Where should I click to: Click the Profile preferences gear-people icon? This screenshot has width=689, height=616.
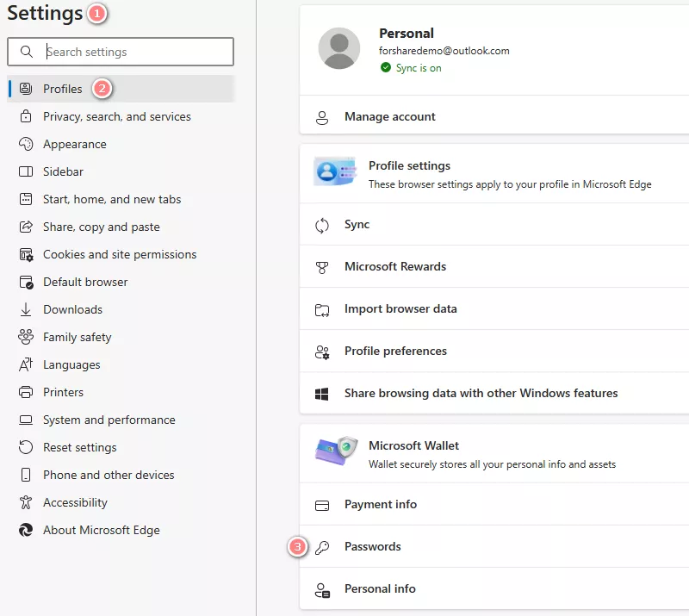(x=322, y=352)
